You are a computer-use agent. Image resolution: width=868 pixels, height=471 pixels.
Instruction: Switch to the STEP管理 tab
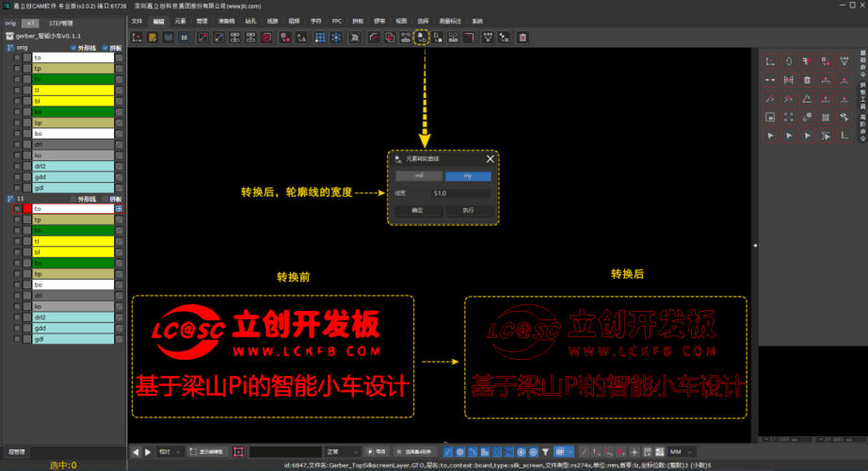click(x=60, y=24)
